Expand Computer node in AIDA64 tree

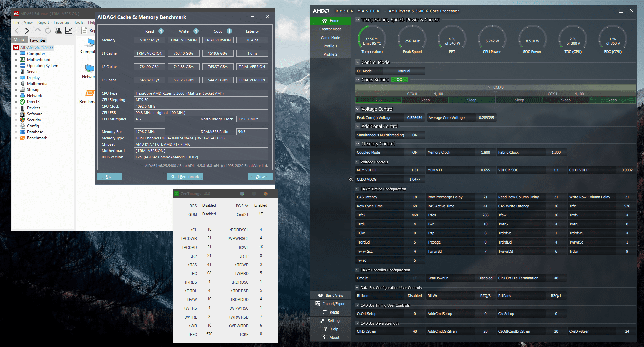16,54
